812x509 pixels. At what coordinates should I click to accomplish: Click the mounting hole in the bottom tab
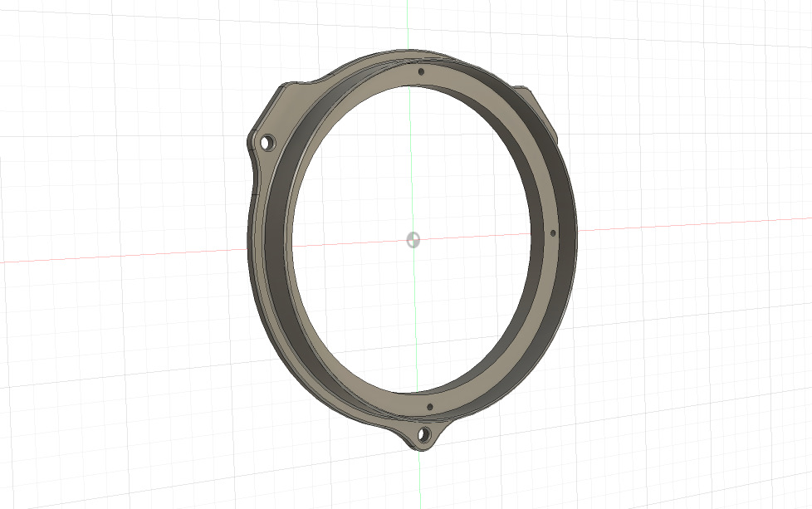[x=424, y=435]
